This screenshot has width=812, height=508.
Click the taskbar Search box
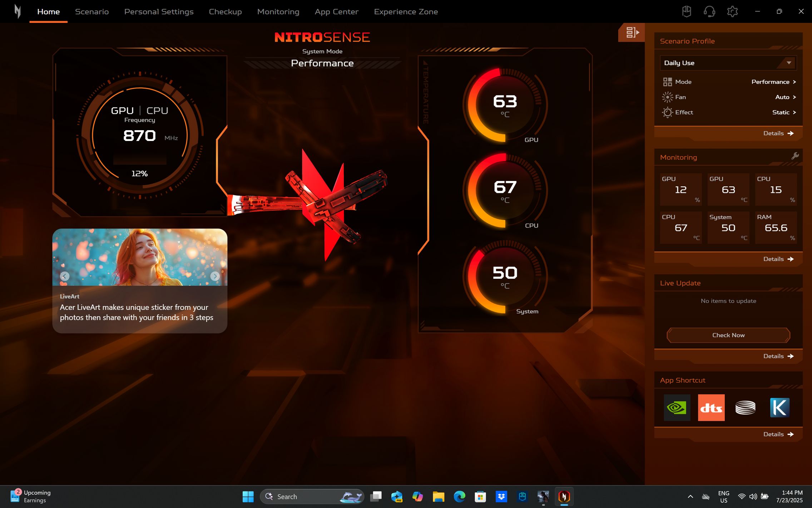click(x=312, y=497)
